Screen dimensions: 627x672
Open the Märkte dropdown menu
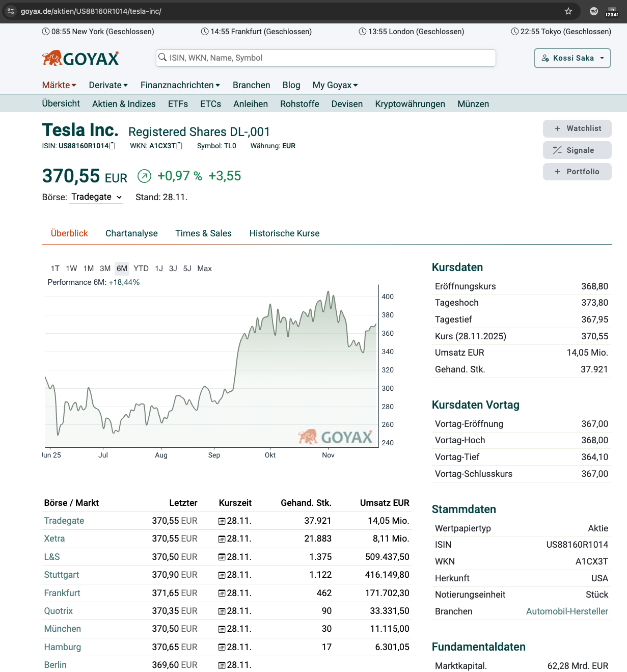pyautogui.click(x=59, y=85)
